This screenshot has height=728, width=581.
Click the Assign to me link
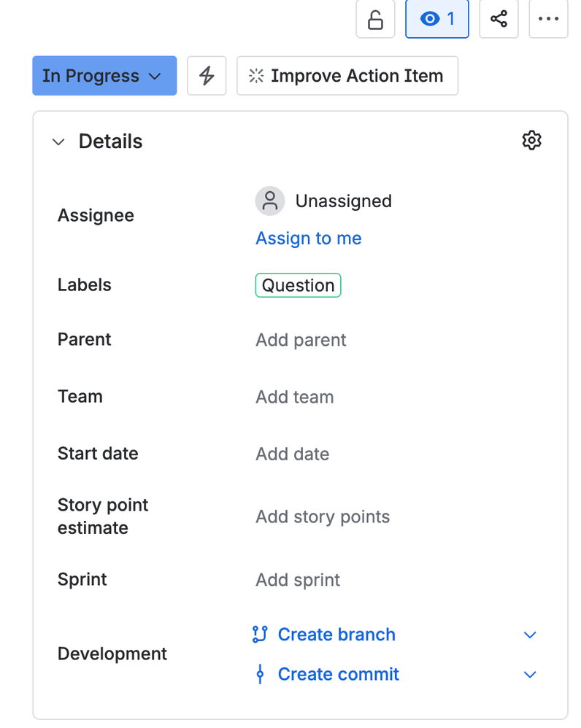coord(308,239)
